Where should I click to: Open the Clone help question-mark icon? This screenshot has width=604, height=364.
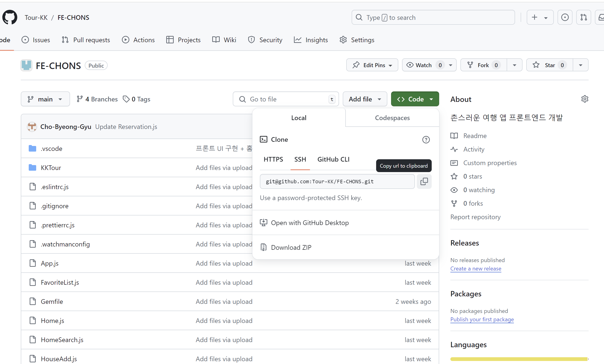coord(426,139)
